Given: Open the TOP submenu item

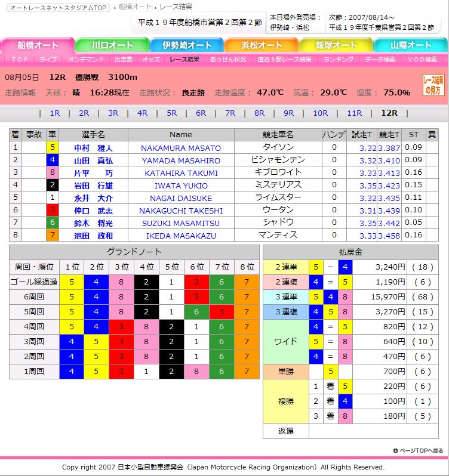Looking at the screenshot, I should pyautogui.click(x=20, y=59).
